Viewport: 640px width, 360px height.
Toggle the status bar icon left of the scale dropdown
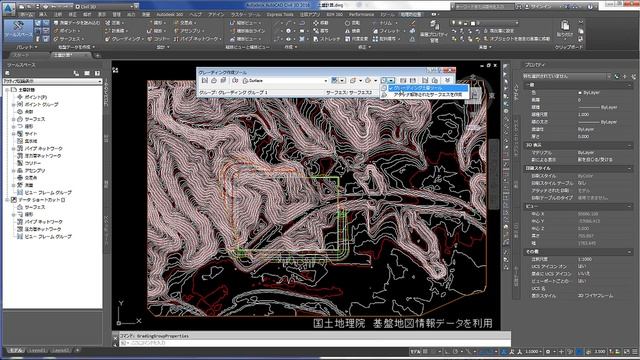[520, 351]
